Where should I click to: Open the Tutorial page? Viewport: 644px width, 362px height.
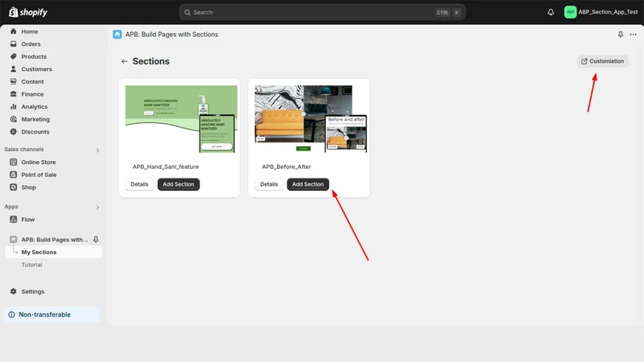[x=31, y=265]
